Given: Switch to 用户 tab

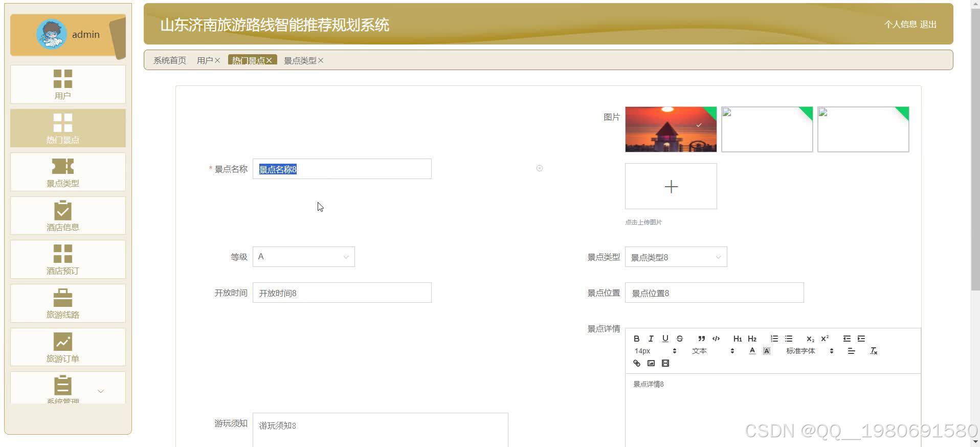Looking at the screenshot, I should pos(205,60).
